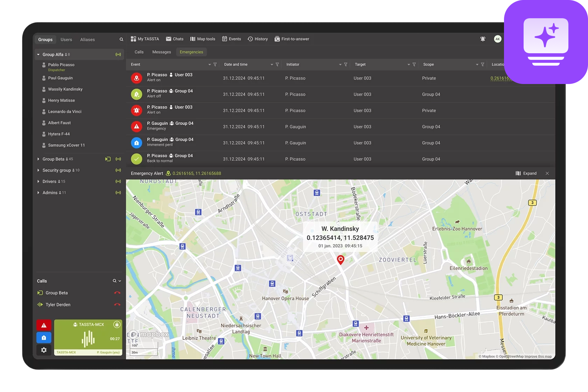The width and height of the screenshot is (588, 392).
Task: Hang up the Tyler Derden call
Action: [x=117, y=305]
